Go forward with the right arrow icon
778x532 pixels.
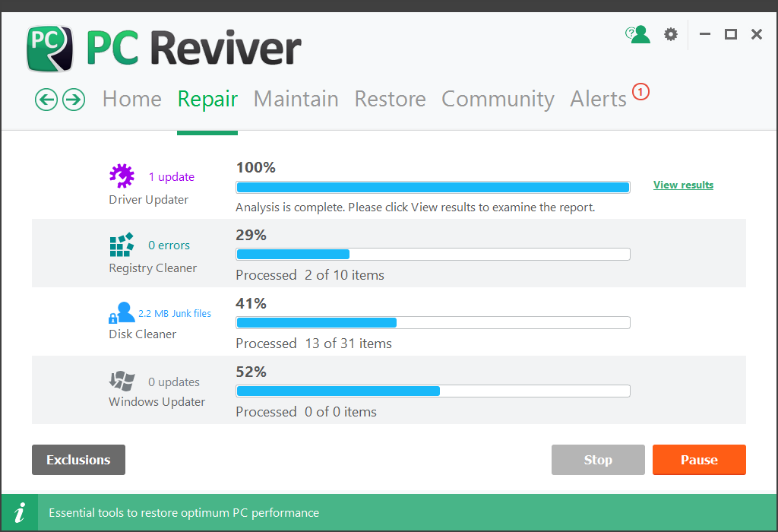click(x=73, y=100)
